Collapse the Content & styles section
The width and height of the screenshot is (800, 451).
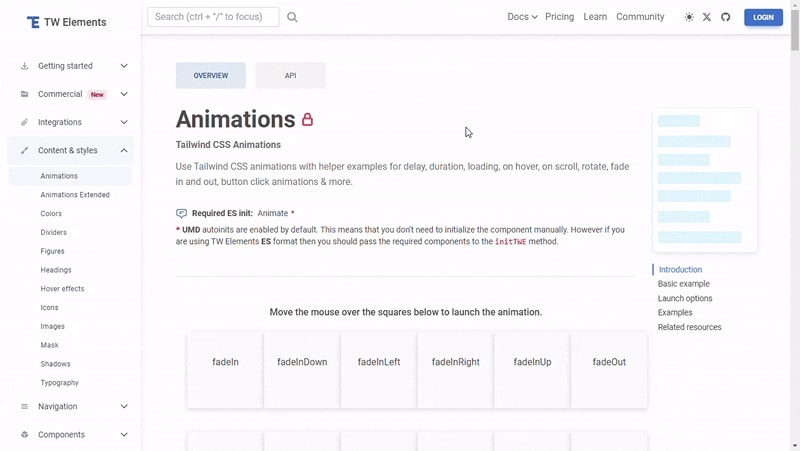tap(124, 150)
